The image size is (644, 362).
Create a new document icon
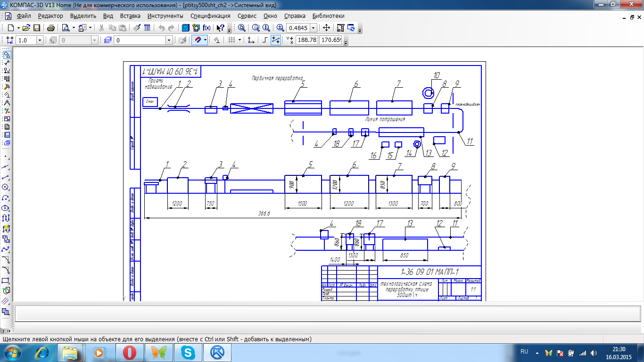pos(11,28)
